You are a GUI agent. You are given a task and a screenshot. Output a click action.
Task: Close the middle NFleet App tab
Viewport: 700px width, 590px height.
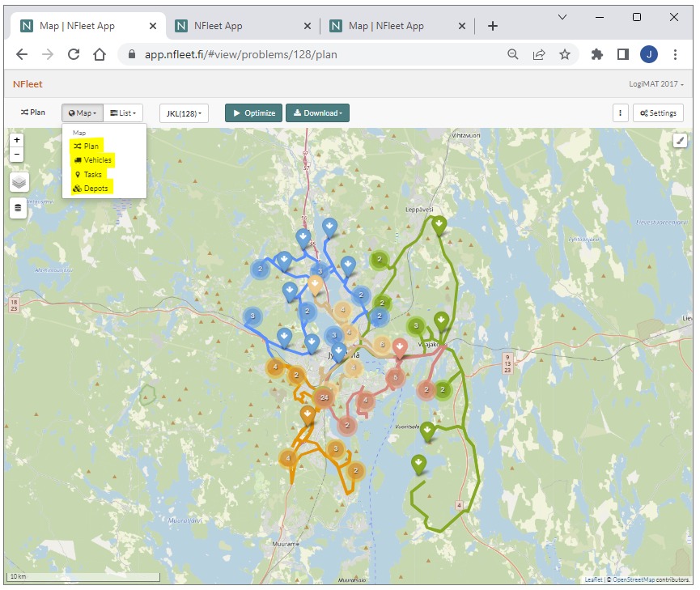308,26
